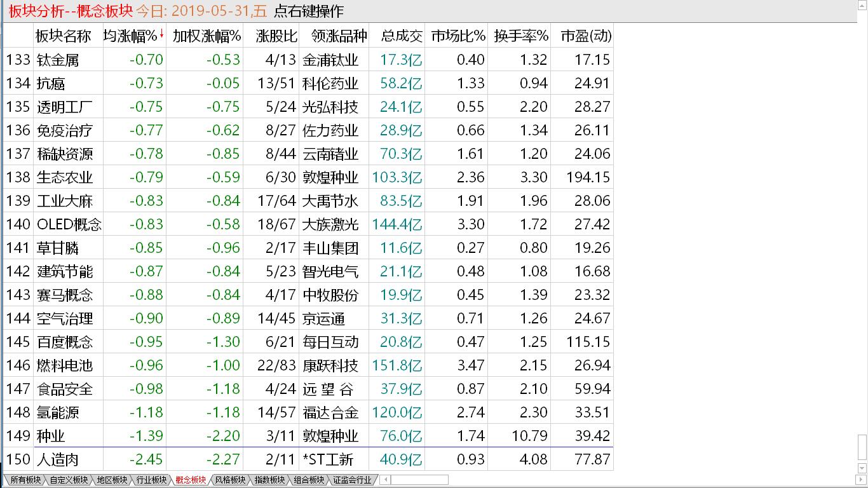Screen dimensions: 868x488
Task: Select the 燃料电池 sector name
Action: click(65, 365)
